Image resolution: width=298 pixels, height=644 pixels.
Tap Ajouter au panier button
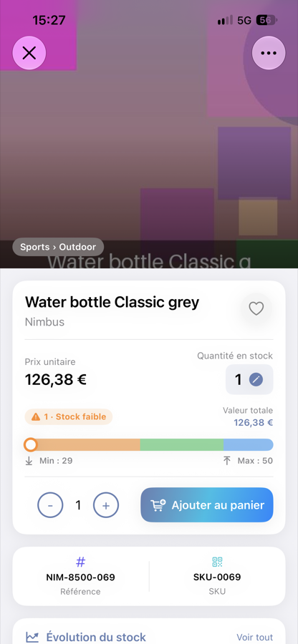click(x=207, y=504)
